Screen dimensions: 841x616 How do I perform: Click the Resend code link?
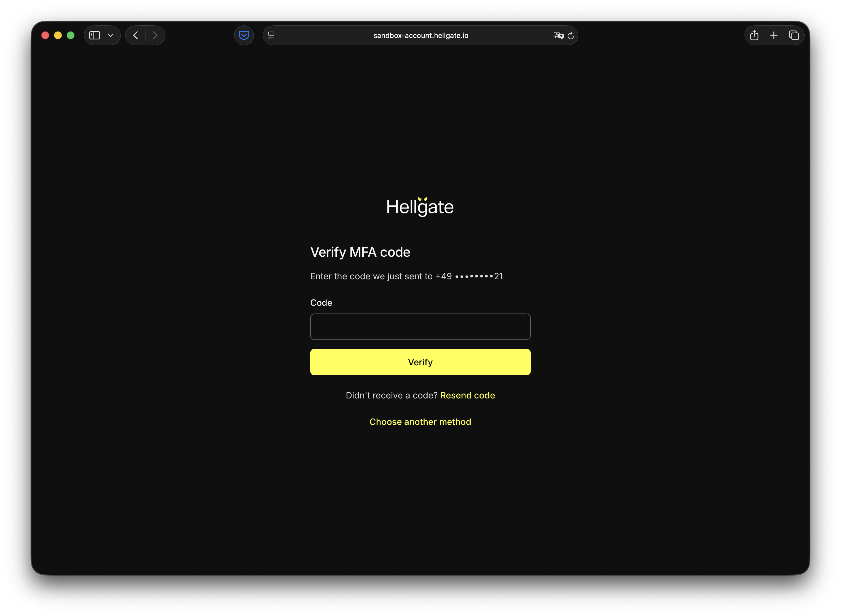[467, 395]
